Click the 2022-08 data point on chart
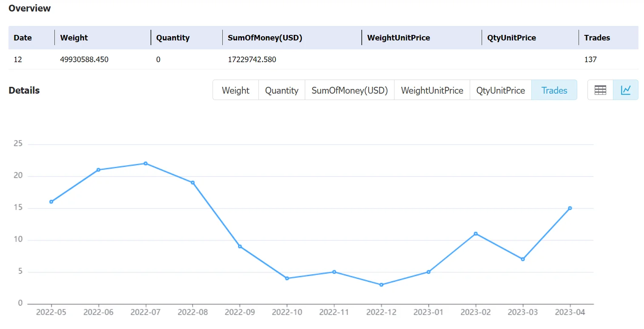 (193, 183)
